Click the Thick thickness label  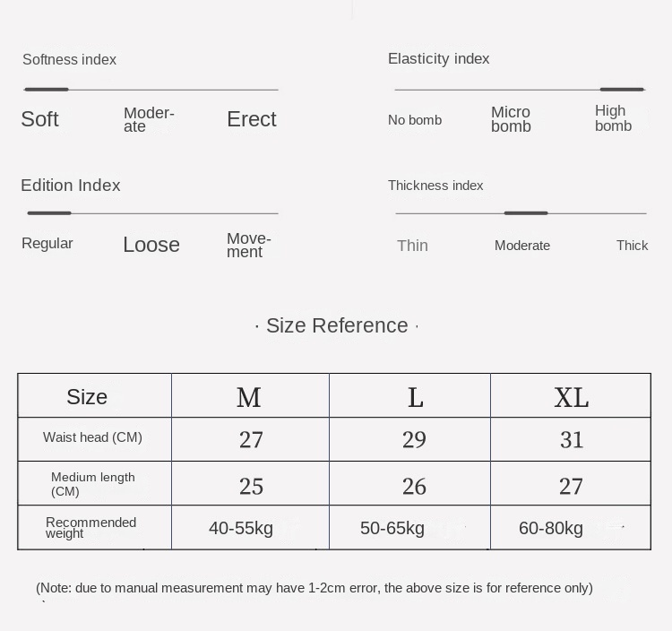pos(632,246)
